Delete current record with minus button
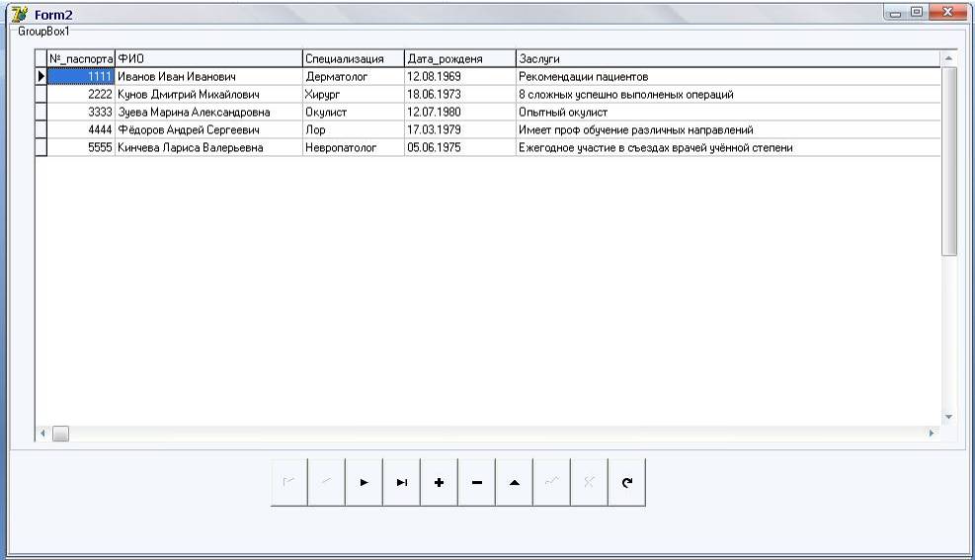Screen dimensions: 975x560 pos(477,482)
